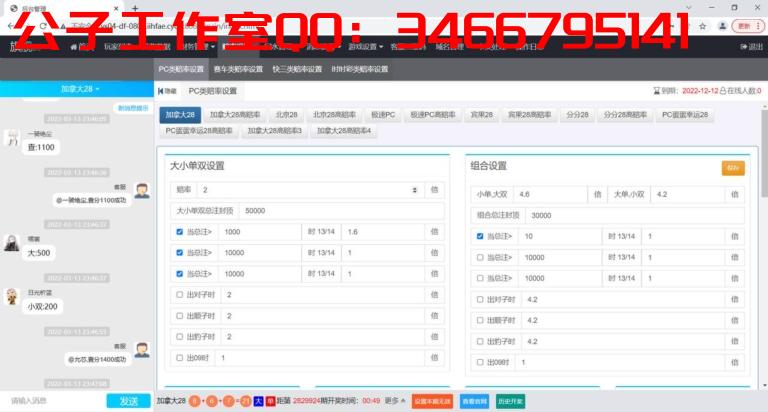This screenshot has width=768, height=412.
Task: Select the 极速PC game tab
Action: click(383, 115)
